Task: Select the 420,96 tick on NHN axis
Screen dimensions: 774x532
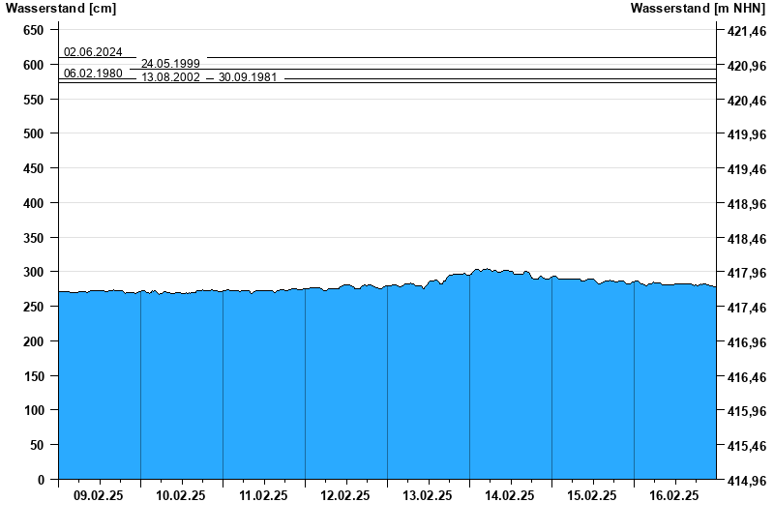Action: point(746,65)
